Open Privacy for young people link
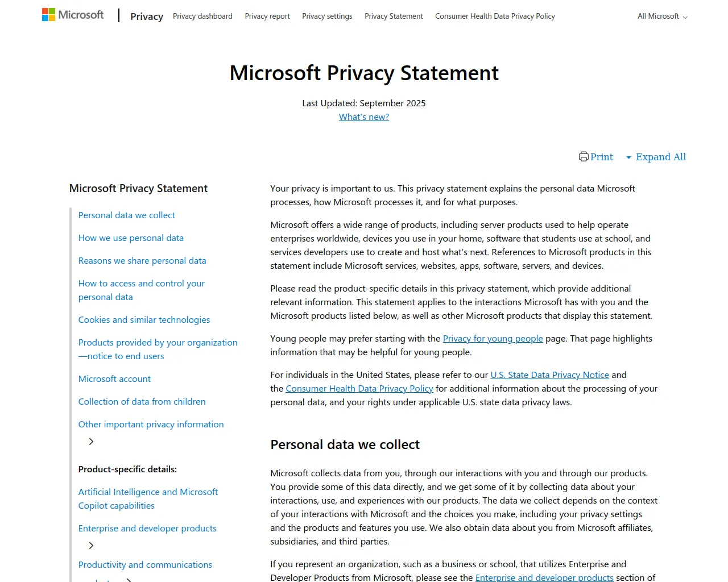This screenshot has height=582, width=728. (x=493, y=339)
